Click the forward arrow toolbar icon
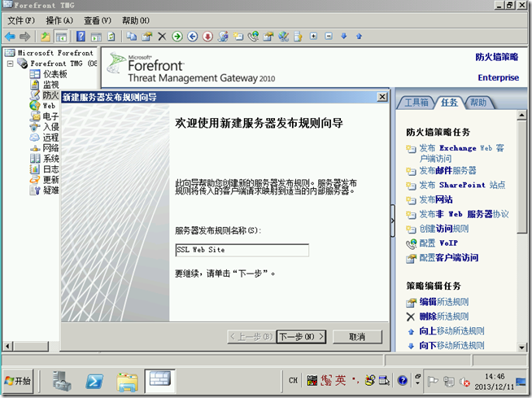The image size is (532, 398). (x=25, y=37)
